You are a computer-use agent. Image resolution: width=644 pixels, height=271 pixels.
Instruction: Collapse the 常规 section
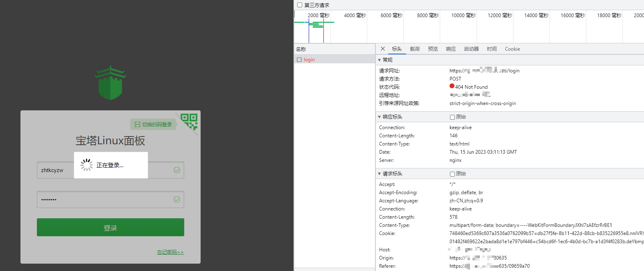[379, 60]
